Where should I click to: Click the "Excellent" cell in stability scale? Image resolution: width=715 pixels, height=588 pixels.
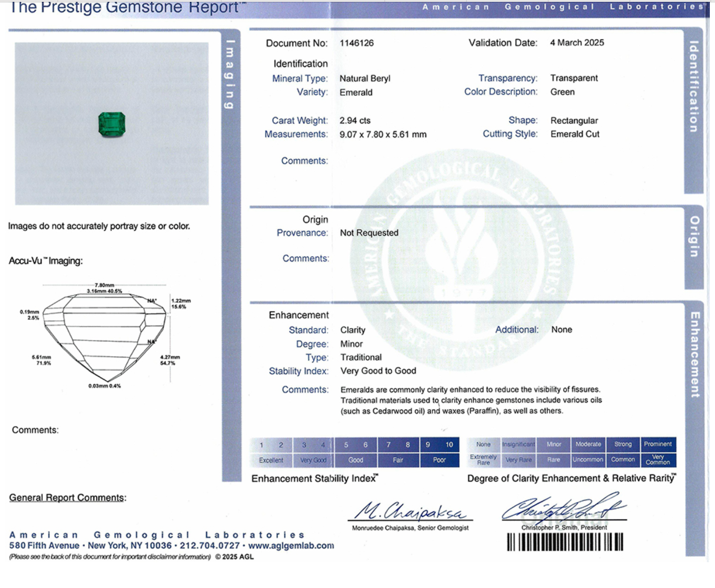[x=271, y=460]
